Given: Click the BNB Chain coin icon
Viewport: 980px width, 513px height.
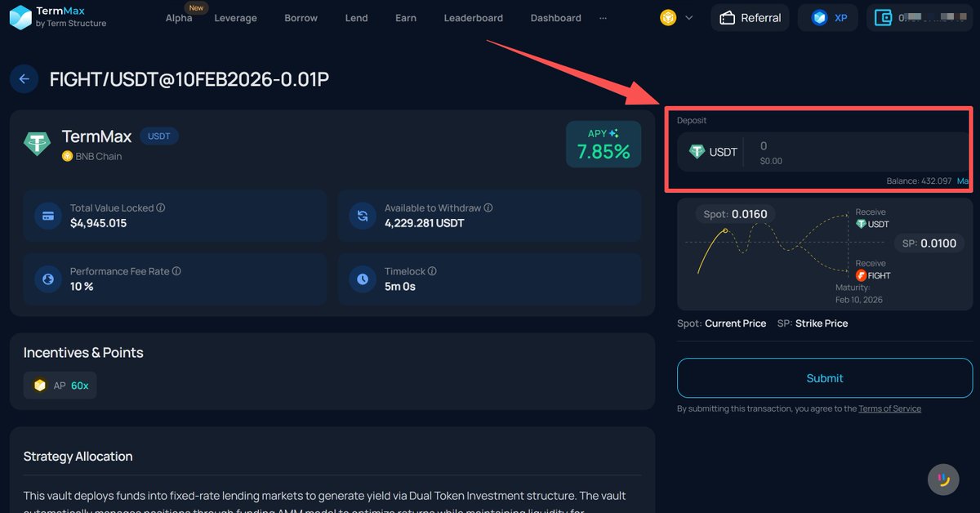Looking at the screenshot, I should click(x=68, y=156).
